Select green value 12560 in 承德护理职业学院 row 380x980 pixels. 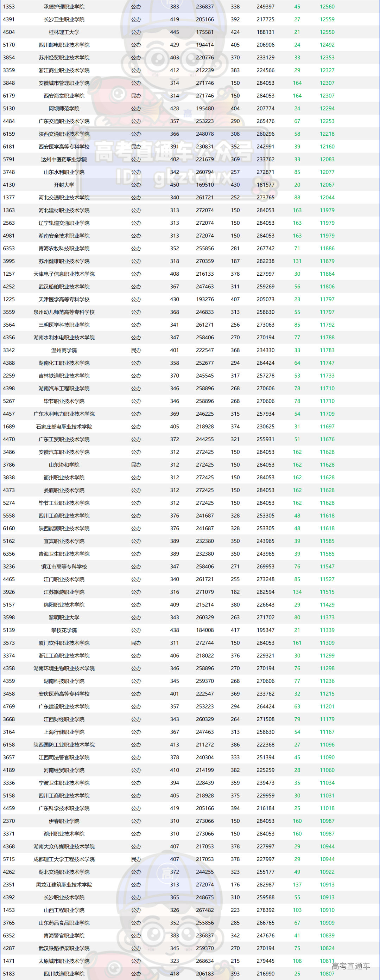[327, 7]
